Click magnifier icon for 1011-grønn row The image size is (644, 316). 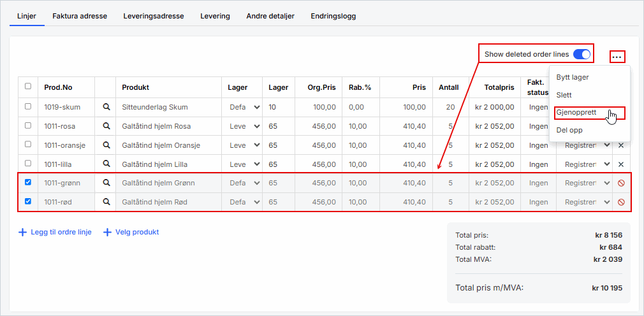tap(106, 183)
